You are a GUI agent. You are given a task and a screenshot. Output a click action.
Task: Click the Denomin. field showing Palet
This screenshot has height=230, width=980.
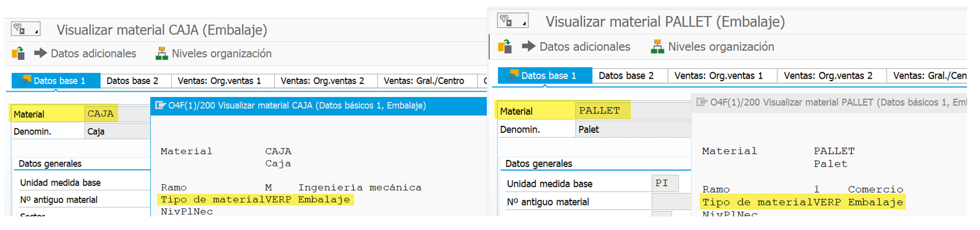tap(633, 129)
